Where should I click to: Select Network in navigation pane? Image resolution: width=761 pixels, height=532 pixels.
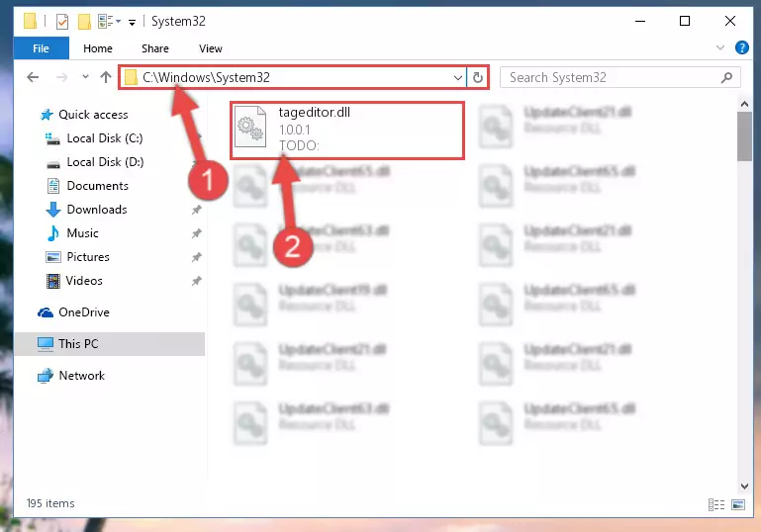[81, 376]
